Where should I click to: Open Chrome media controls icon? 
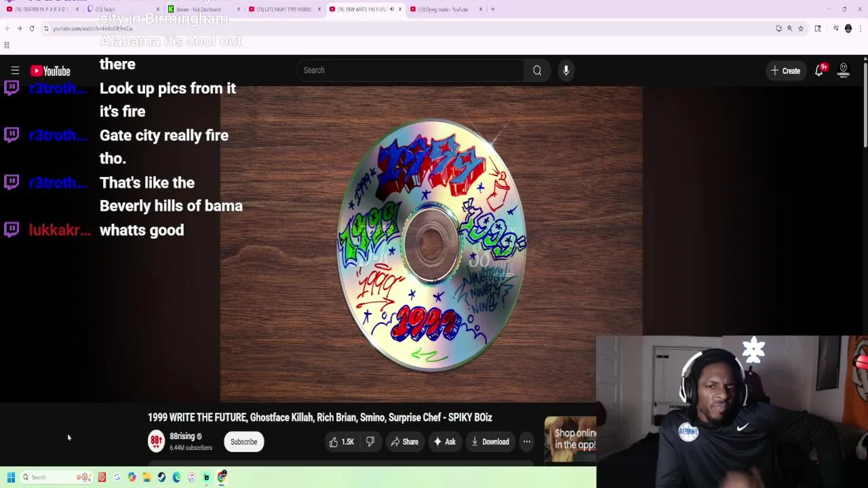836,28
